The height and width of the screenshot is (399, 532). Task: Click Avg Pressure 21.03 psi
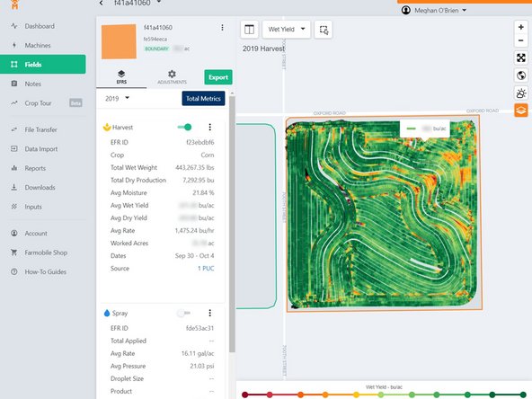[x=202, y=366]
